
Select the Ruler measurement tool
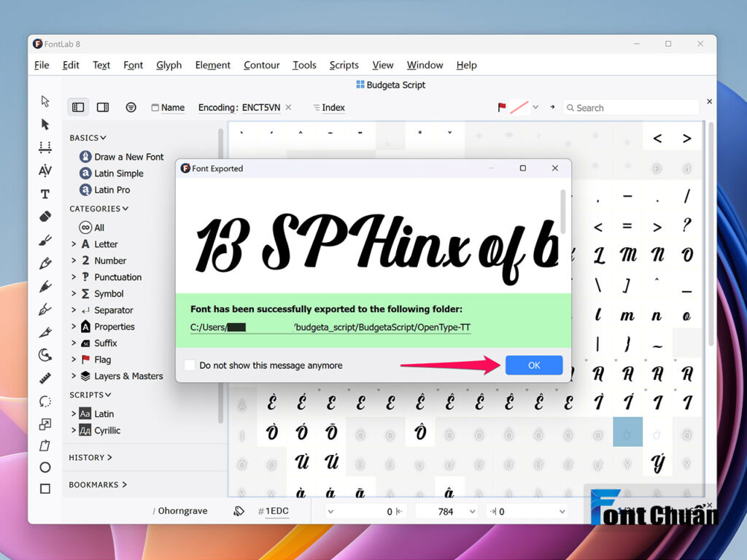tap(45, 378)
